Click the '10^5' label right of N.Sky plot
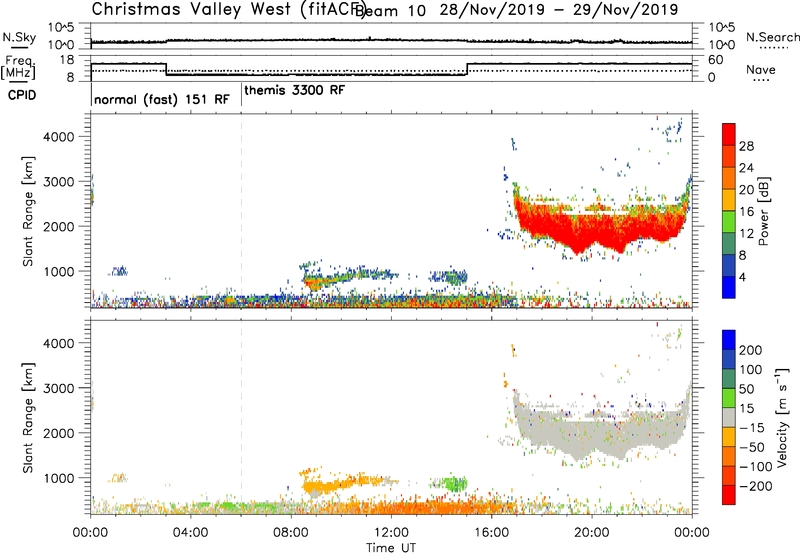800x554 pixels. (x=722, y=27)
